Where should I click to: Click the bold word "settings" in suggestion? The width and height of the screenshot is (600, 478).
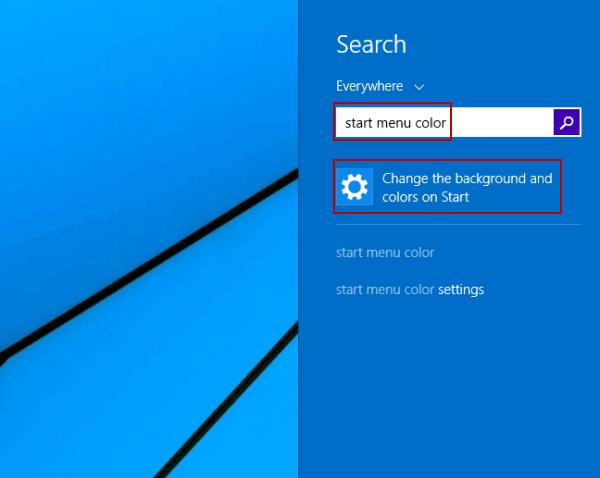(461, 290)
